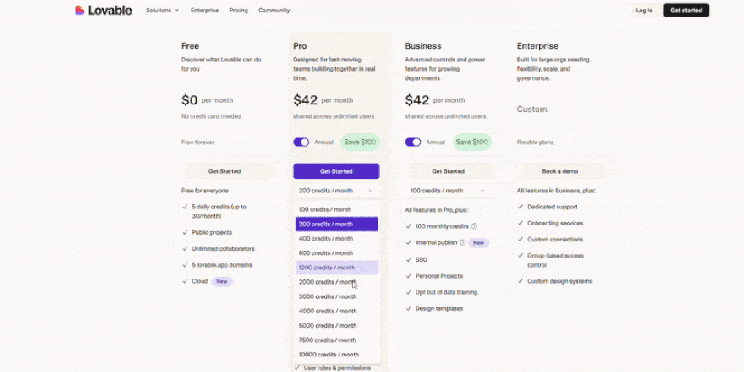Click the chevron next to Solutions
Screen dimensions: 744x372
click(x=177, y=10)
